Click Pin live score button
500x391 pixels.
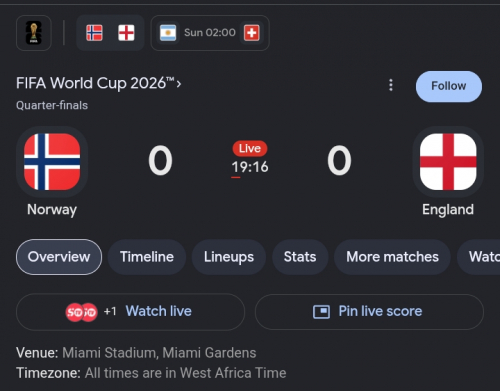coord(369,312)
